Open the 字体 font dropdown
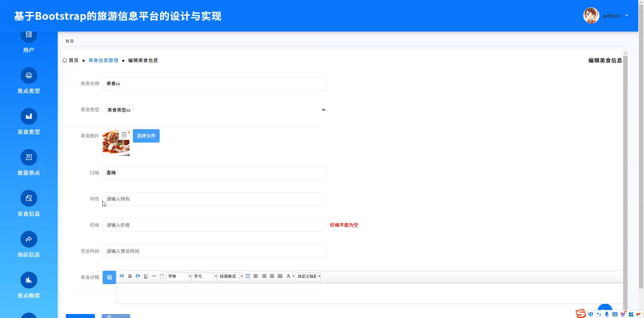This screenshot has height=318, width=644. 179,276
